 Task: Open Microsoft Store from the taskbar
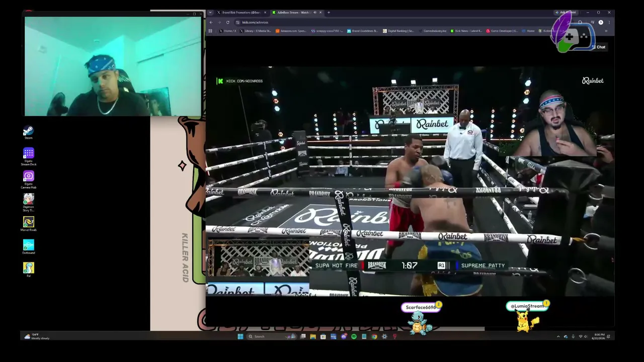tap(323, 336)
